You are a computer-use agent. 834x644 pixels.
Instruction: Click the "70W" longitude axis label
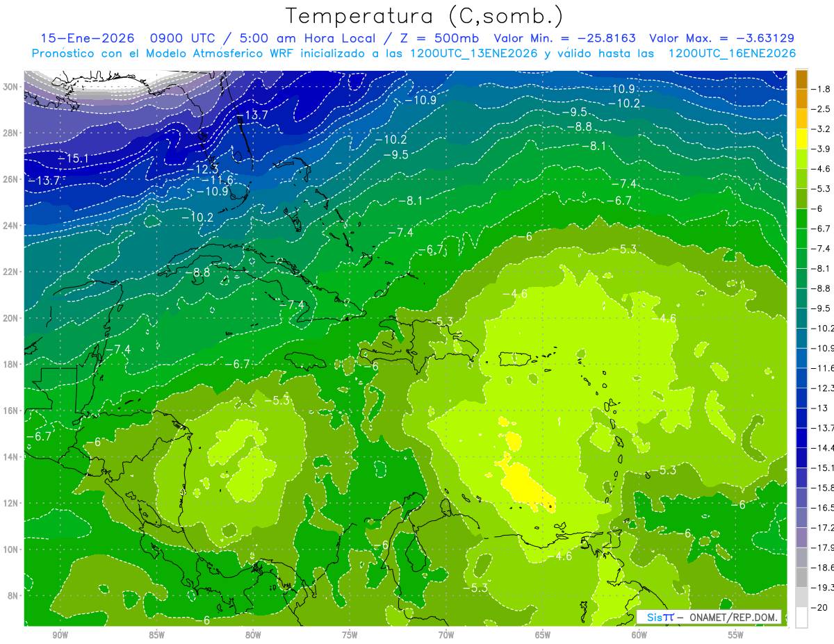click(x=446, y=636)
